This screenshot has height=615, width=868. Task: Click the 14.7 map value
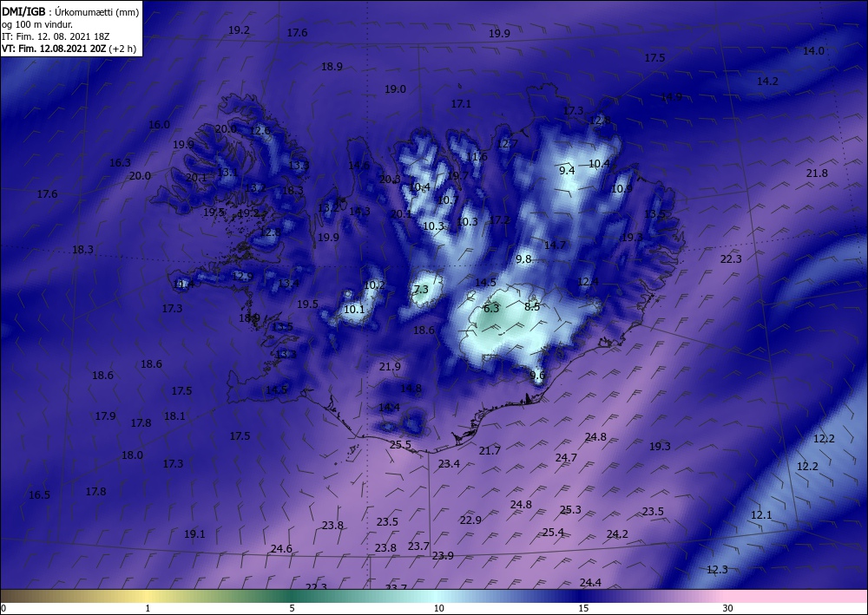[556, 245]
